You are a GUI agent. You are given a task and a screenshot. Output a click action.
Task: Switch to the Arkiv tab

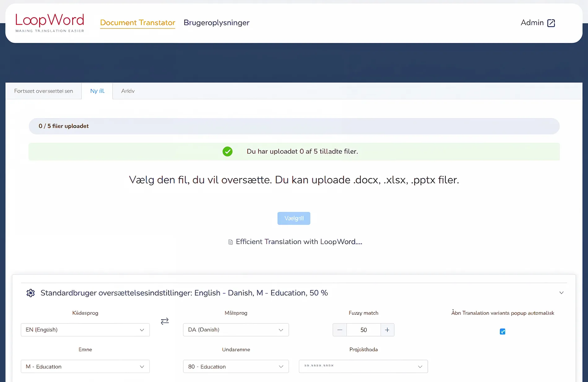[128, 91]
